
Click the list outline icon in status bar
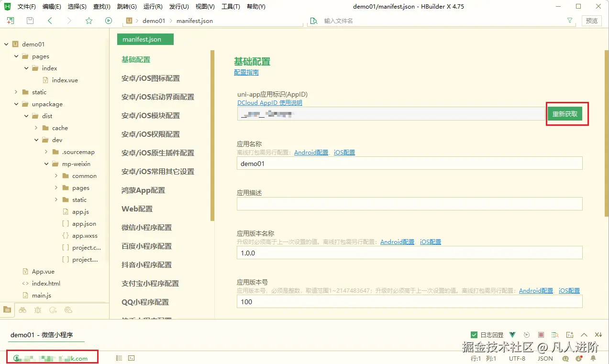pyautogui.click(x=119, y=358)
